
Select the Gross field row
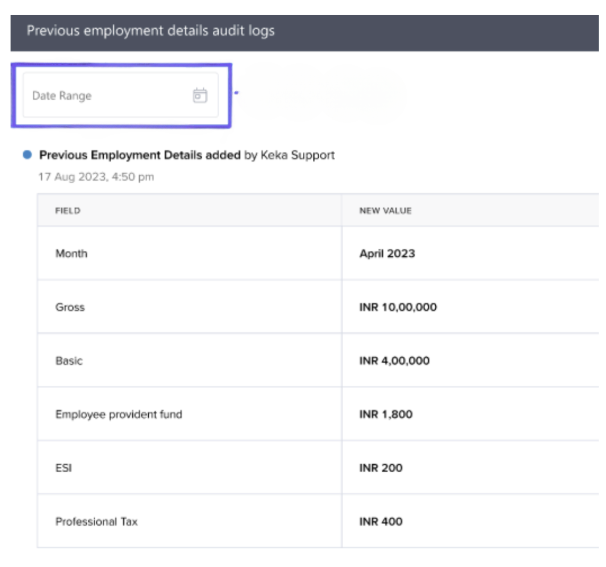[x=70, y=307]
